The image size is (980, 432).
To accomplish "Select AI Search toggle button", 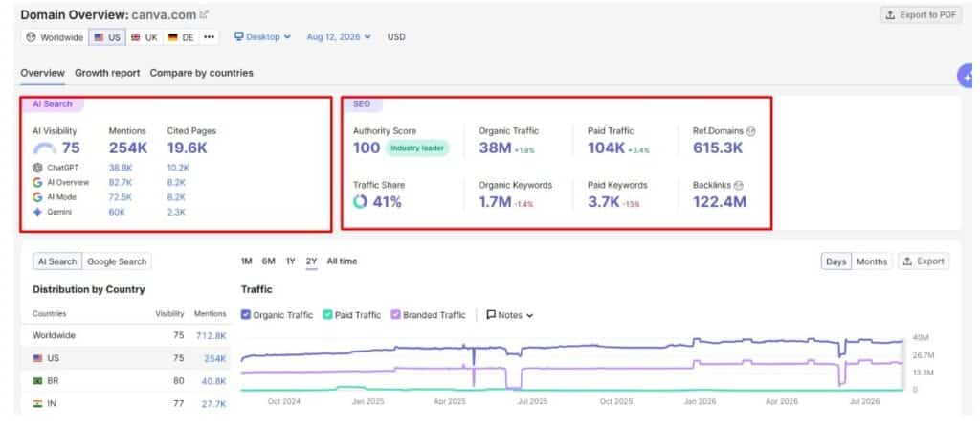I will pyautogui.click(x=57, y=261).
